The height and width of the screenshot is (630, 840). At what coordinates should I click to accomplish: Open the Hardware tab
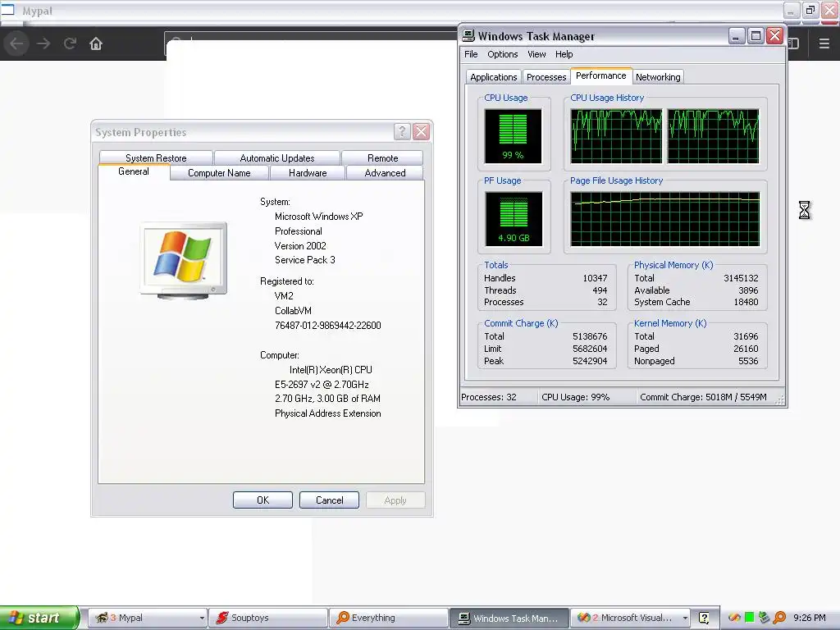point(308,173)
